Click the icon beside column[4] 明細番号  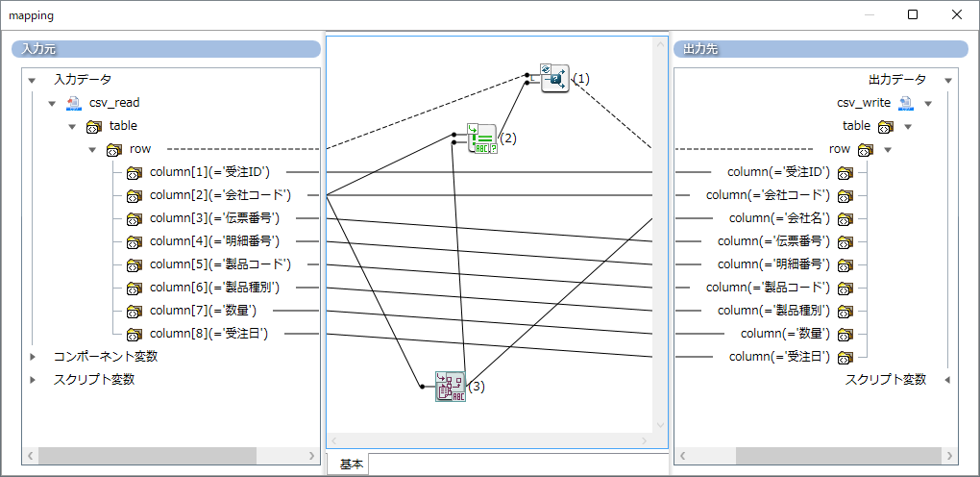point(134,242)
